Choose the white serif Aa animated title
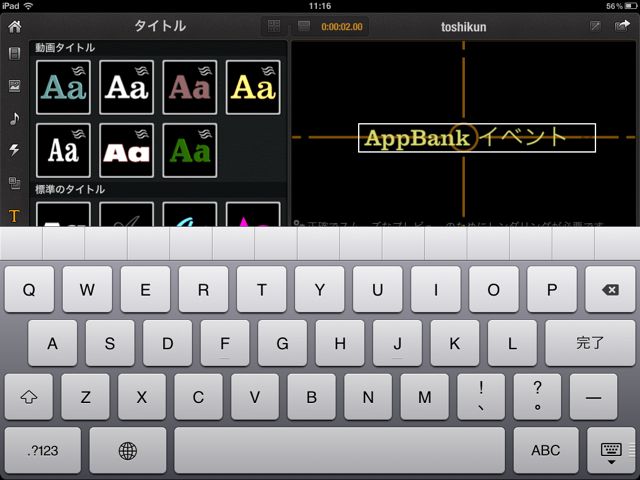 (127, 87)
